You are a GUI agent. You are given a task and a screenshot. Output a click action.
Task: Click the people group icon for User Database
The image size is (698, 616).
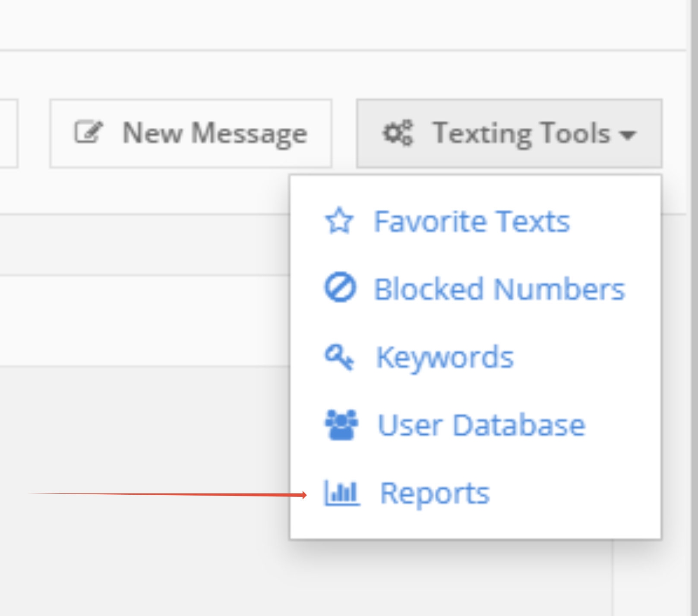pyautogui.click(x=341, y=425)
